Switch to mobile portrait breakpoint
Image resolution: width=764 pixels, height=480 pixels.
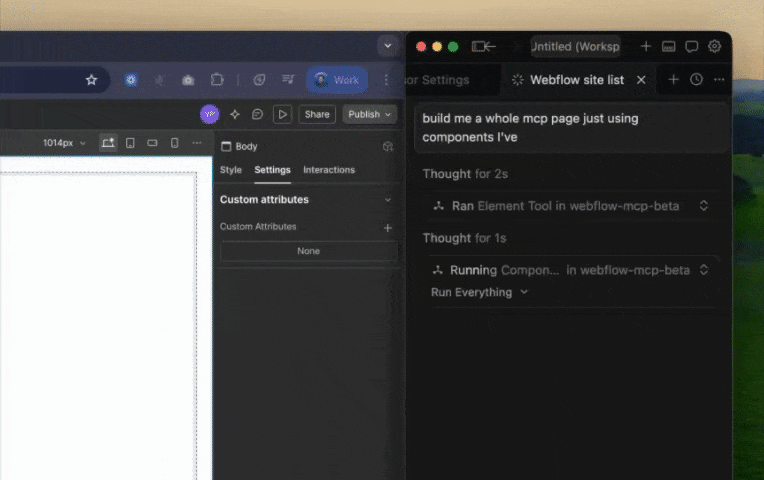(x=174, y=143)
